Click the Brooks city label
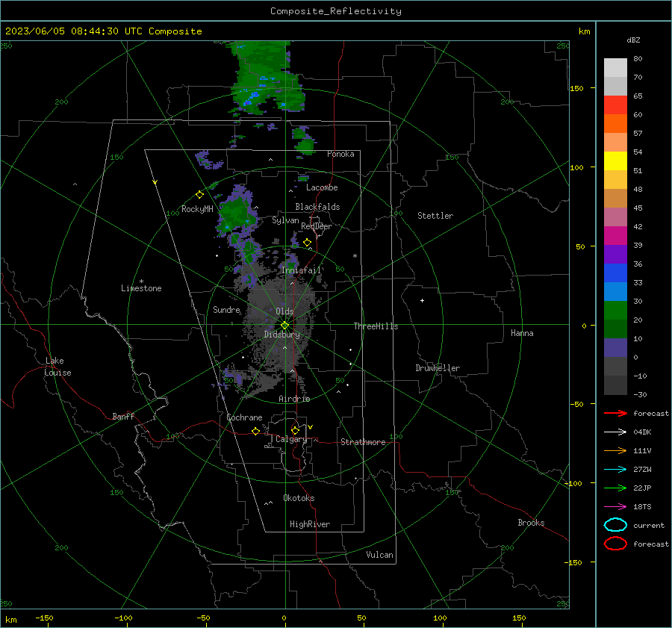This screenshot has width=672, height=628. click(531, 523)
